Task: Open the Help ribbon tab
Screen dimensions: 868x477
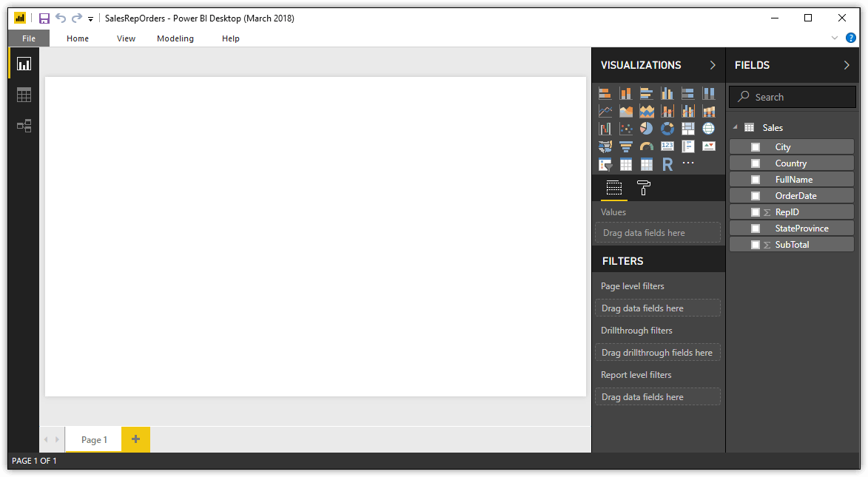Action: click(230, 38)
